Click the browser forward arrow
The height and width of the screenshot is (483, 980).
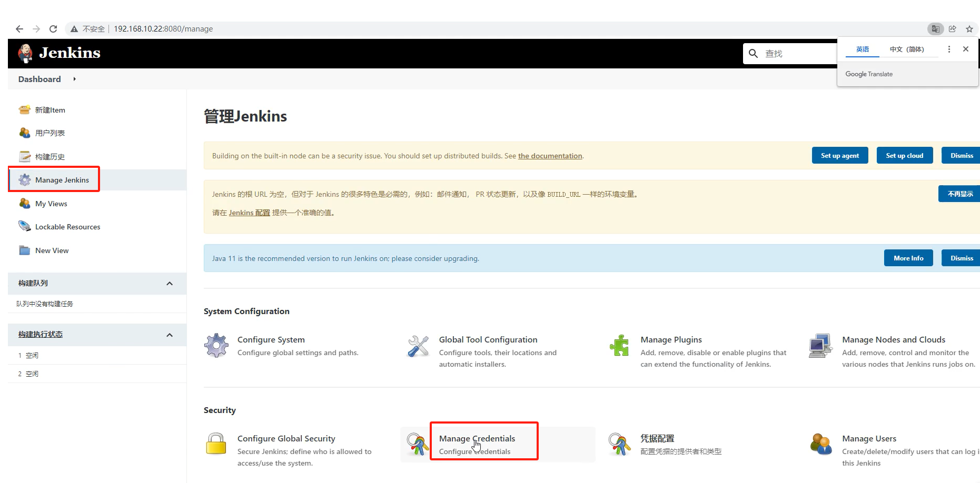click(x=36, y=29)
